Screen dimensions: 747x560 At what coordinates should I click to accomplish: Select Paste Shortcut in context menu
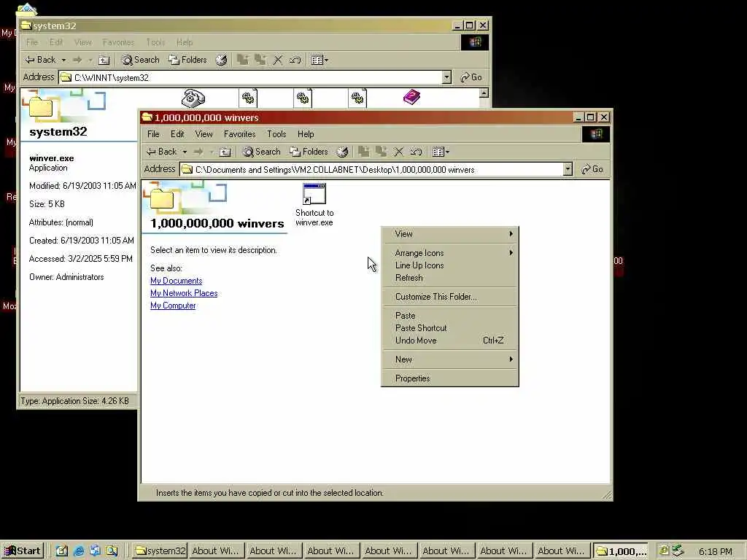(449, 328)
